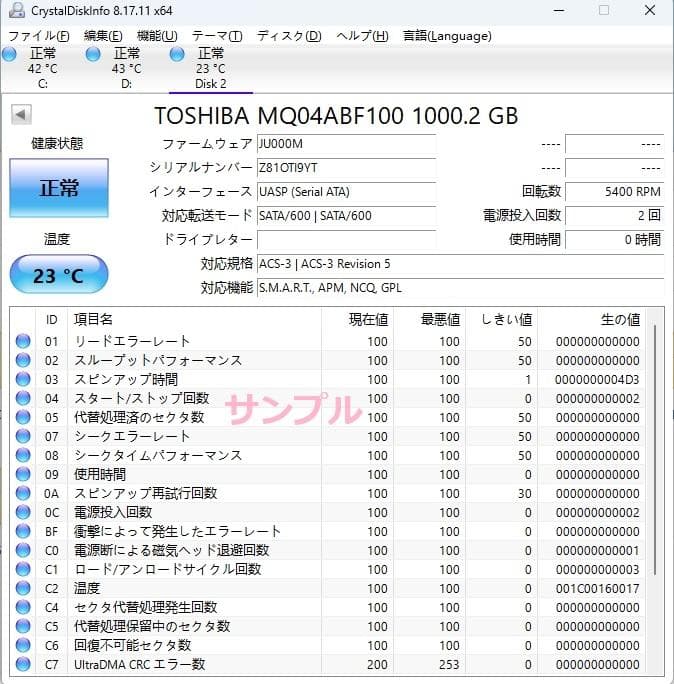
Task: Open the ファイル(F) menu
Action: pyautogui.click(x=39, y=36)
